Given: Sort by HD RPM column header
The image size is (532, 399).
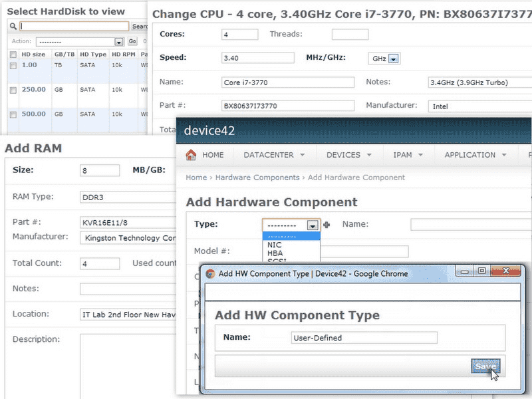Looking at the screenshot, I should coord(124,55).
